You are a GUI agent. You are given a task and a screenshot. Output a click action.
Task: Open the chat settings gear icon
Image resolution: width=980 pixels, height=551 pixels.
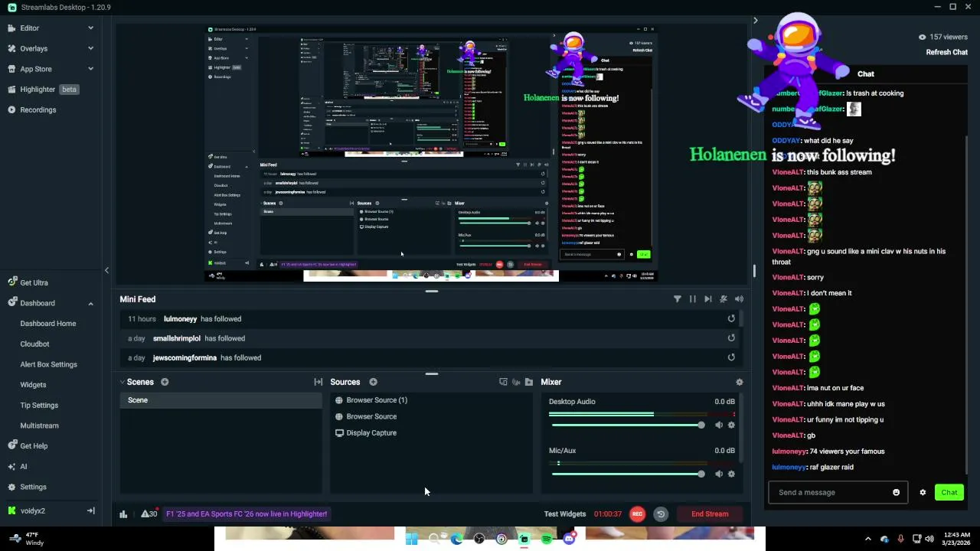tap(923, 492)
